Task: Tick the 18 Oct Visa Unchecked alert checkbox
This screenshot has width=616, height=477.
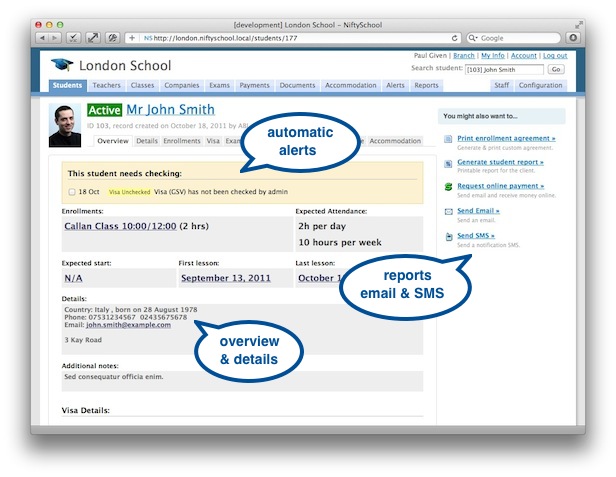Action: tap(72, 192)
